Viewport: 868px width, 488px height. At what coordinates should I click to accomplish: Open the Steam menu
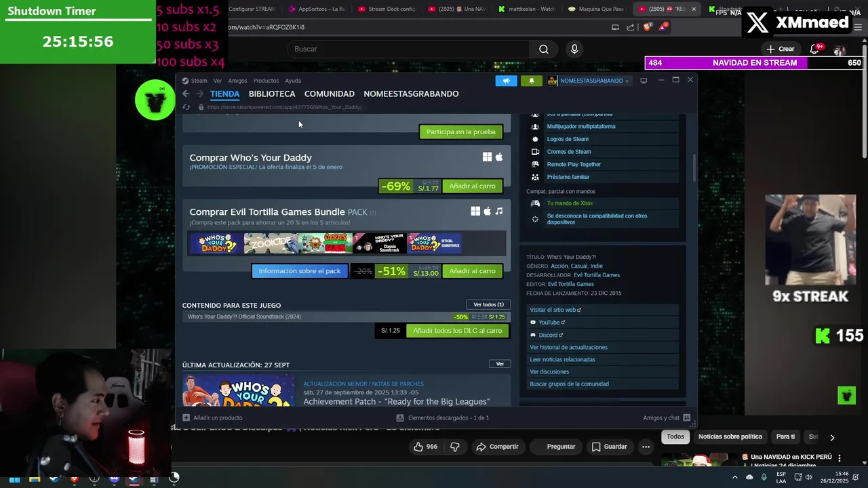[199, 81]
